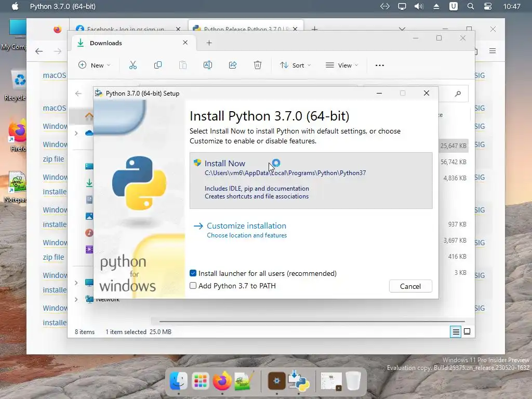532x399 pixels.
Task: Open the View dropdown
Action: click(x=342, y=65)
